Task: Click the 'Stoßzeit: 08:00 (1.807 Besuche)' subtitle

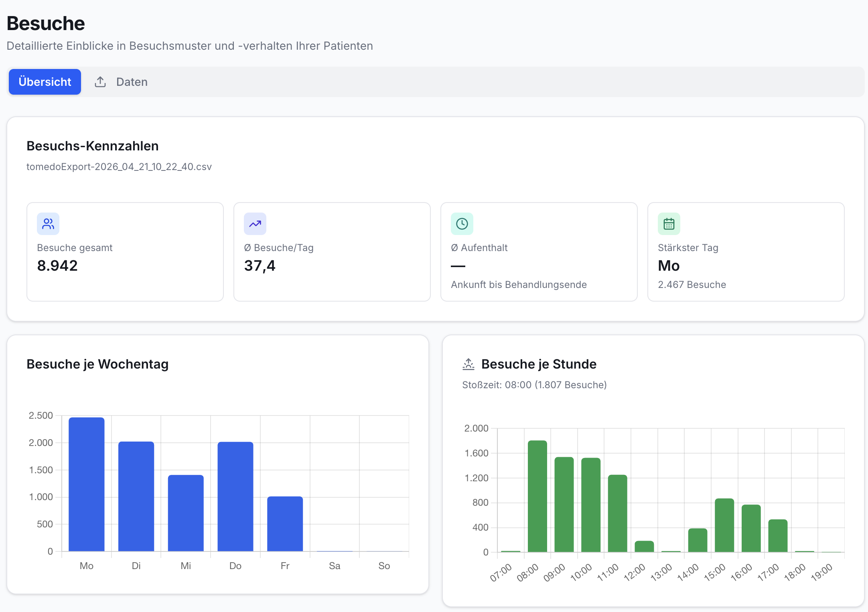Action: pyautogui.click(x=534, y=385)
